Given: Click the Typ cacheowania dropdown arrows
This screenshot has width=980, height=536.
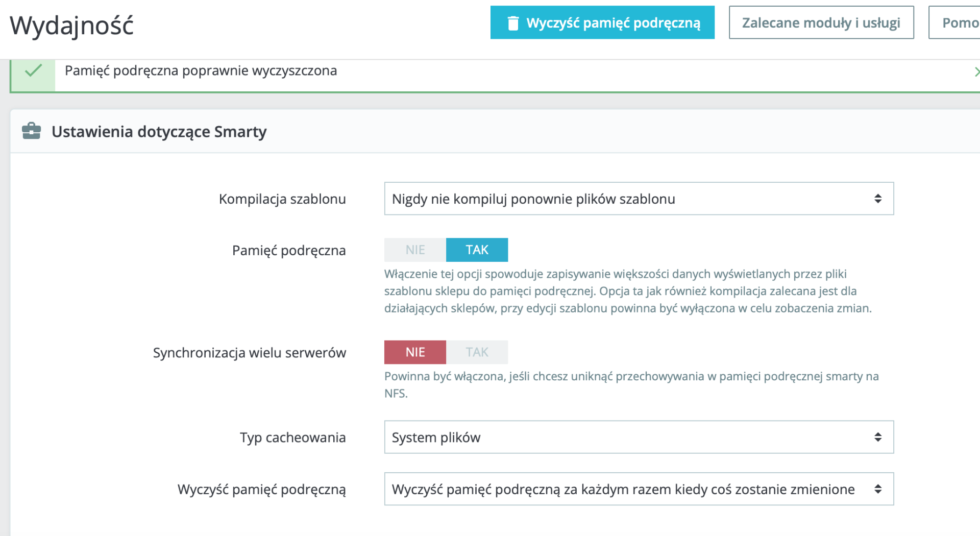Looking at the screenshot, I should (877, 437).
